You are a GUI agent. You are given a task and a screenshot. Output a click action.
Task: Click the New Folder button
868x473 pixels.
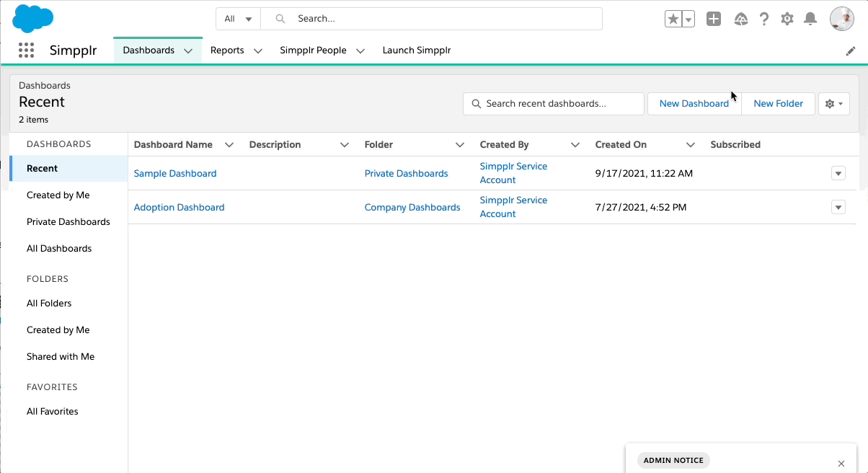778,104
